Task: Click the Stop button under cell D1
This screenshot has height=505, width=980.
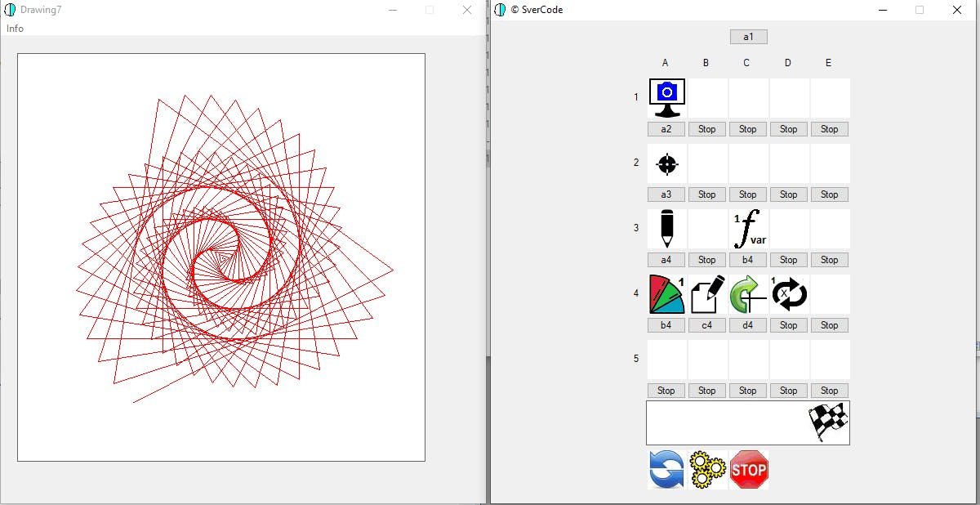Action: 789,129
